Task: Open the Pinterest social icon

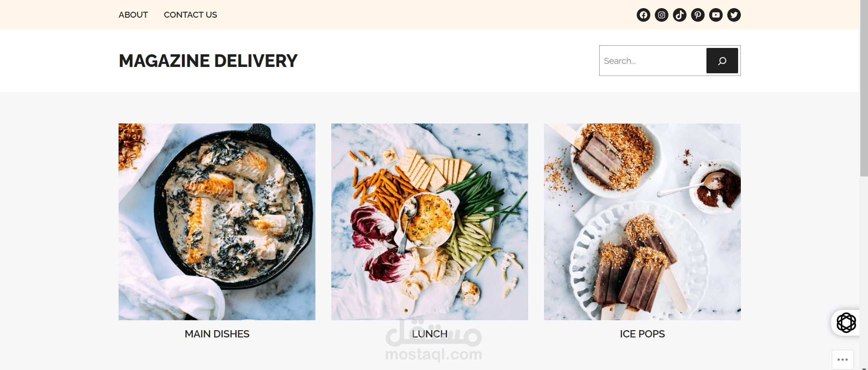Action: click(697, 15)
